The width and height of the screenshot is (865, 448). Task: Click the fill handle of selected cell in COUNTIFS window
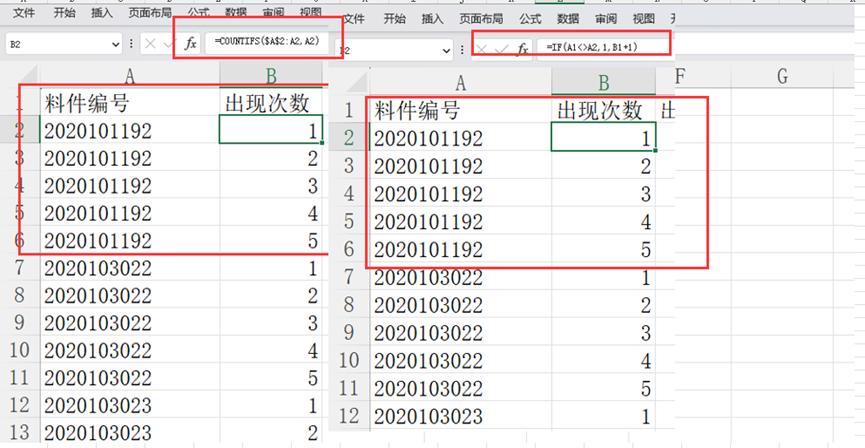pyautogui.click(x=322, y=143)
